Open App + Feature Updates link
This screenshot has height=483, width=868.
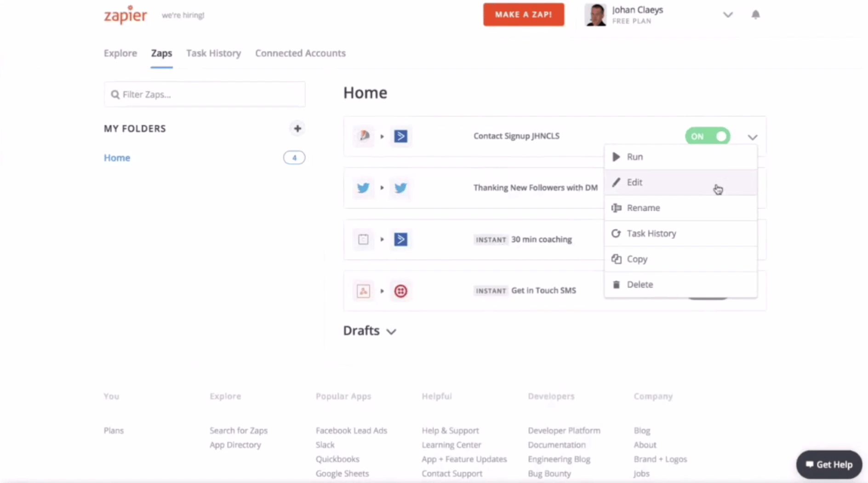[x=464, y=459]
